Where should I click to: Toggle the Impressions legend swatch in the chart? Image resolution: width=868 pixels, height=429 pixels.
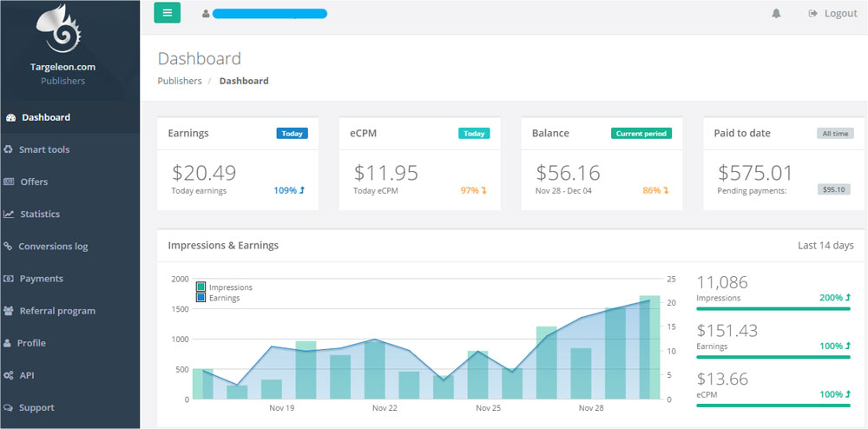coord(201,287)
